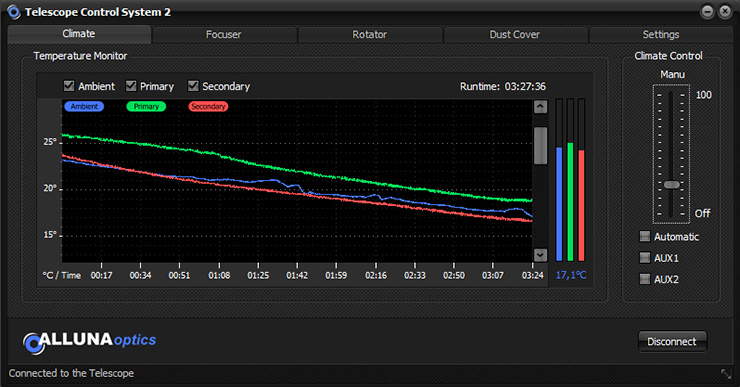Uncheck the Ambient checkbox
The width and height of the screenshot is (740, 387).
[69, 86]
